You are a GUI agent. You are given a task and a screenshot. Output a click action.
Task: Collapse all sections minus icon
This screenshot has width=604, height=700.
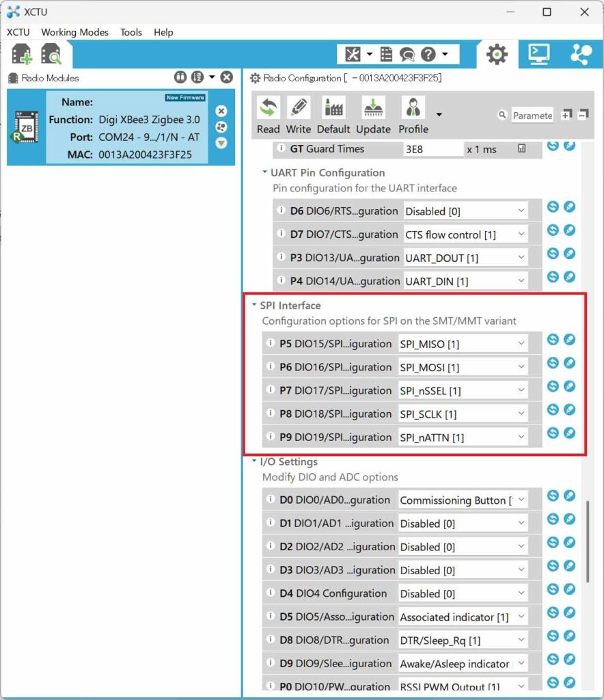click(x=583, y=115)
